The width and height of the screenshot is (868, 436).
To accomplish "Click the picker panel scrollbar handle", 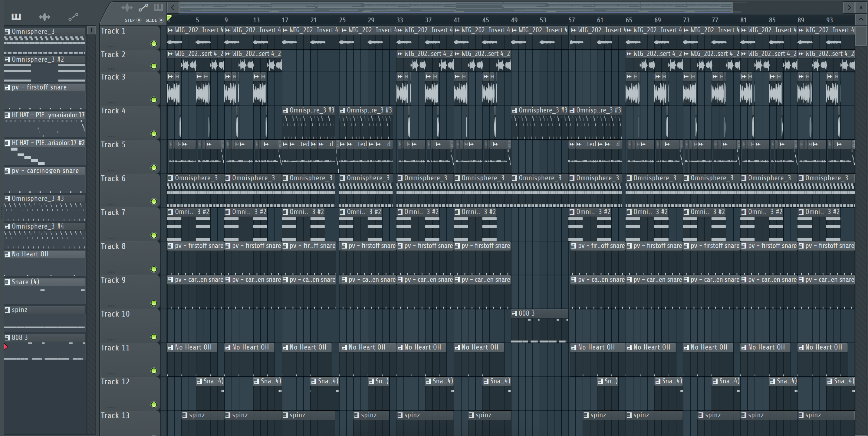I will (x=91, y=30).
